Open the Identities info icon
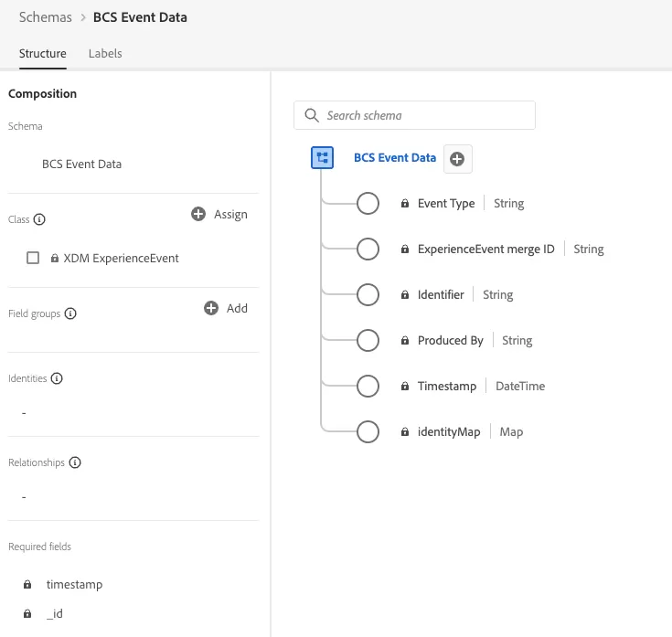This screenshot has width=672, height=637. pyautogui.click(x=57, y=378)
